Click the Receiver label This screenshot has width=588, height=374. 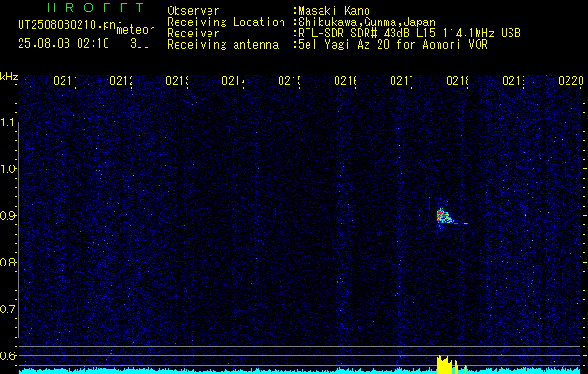pyautogui.click(x=194, y=34)
